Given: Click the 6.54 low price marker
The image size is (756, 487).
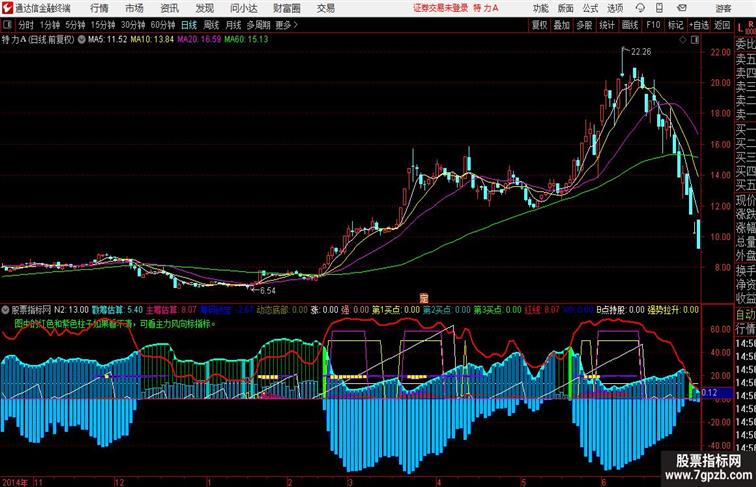Looking at the screenshot, I should pyautogui.click(x=268, y=291).
